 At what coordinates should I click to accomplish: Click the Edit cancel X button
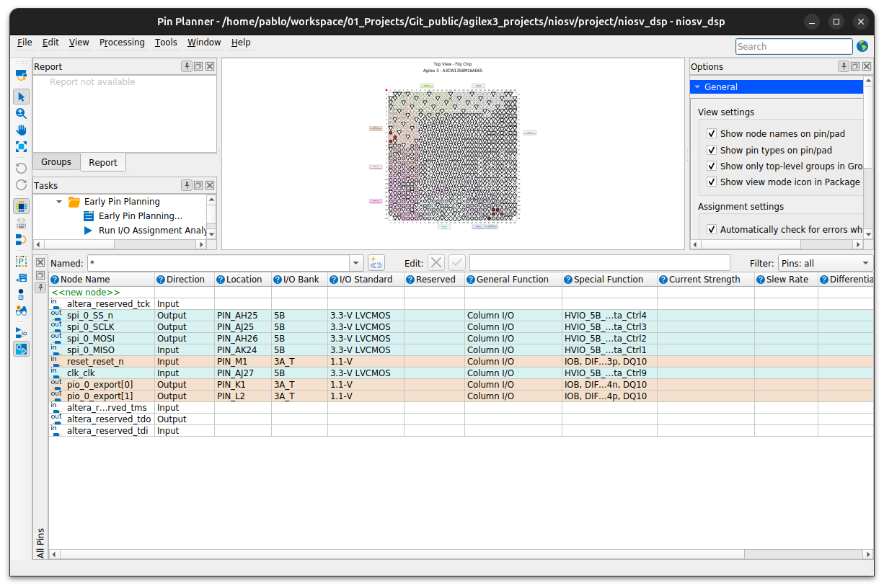[436, 263]
